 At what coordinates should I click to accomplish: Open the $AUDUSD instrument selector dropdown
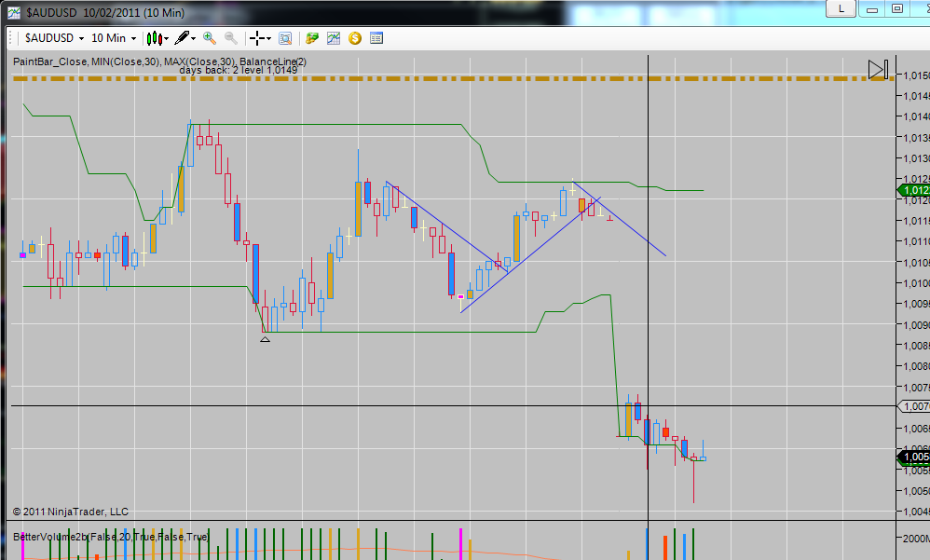pos(55,38)
